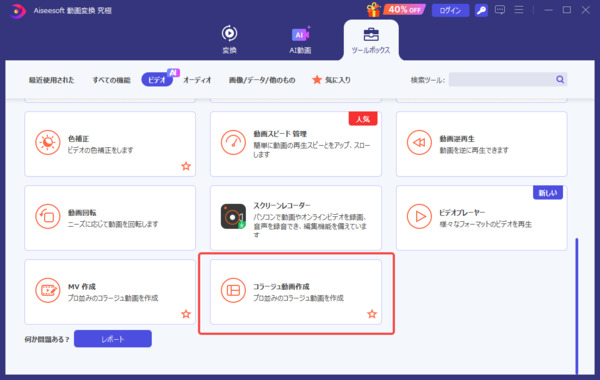Image resolution: width=600 pixels, height=380 pixels.
Task: Click the search magnifier icon
Action: tap(560, 79)
